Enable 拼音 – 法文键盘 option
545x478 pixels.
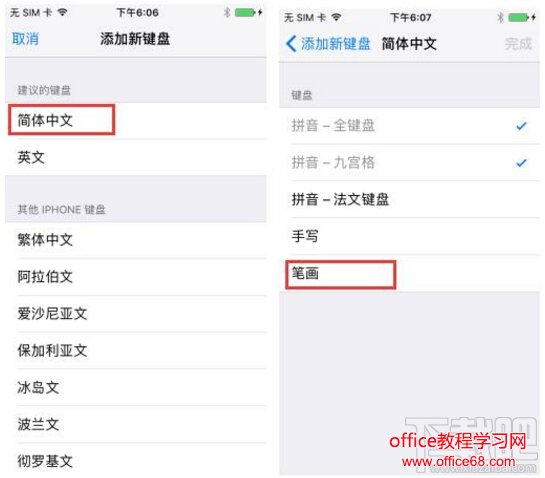click(x=410, y=199)
